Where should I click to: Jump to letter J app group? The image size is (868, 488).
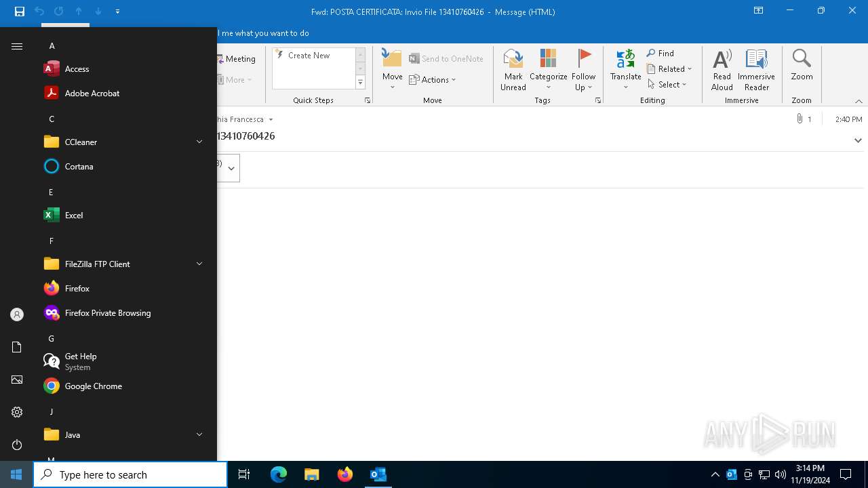51,411
